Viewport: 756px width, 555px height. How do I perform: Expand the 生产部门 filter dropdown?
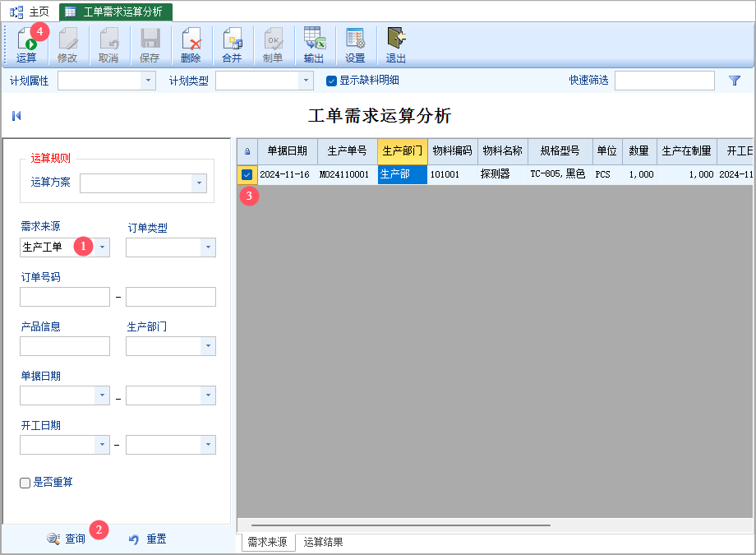[208, 346]
